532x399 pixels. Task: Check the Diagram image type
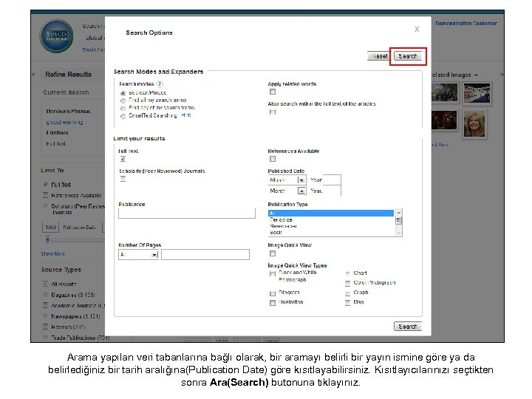(273, 293)
